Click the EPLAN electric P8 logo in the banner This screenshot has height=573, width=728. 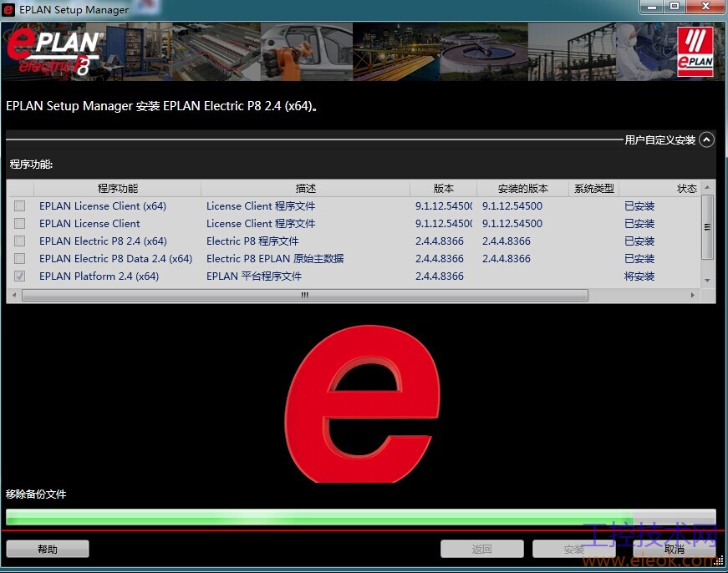point(53,52)
